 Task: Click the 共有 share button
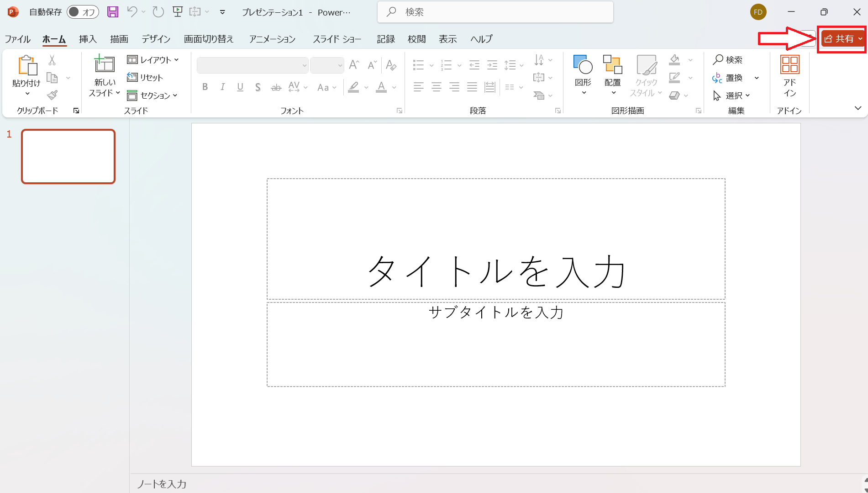pos(839,39)
